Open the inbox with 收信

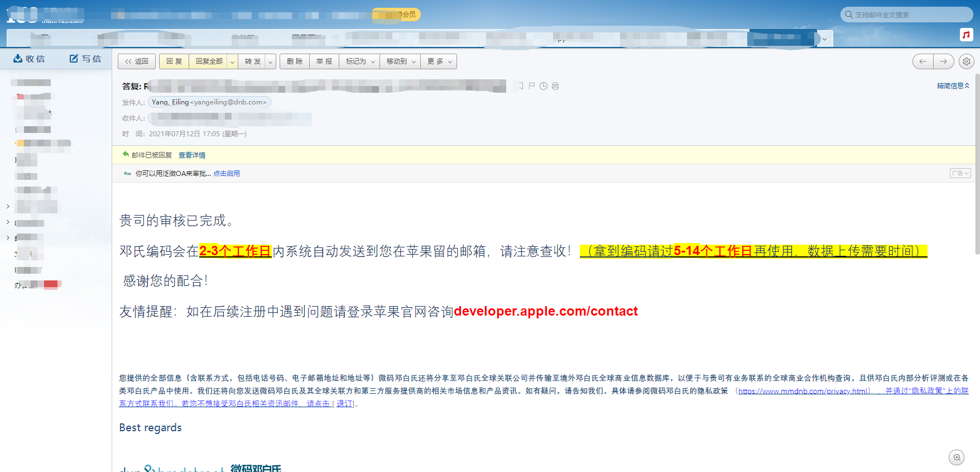(29, 59)
